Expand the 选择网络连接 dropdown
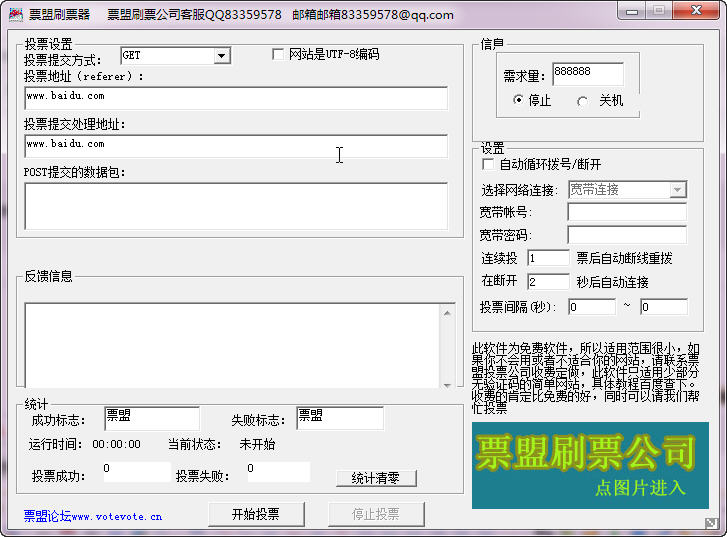Screen dimensions: 727x537 (x=677, y=189)
